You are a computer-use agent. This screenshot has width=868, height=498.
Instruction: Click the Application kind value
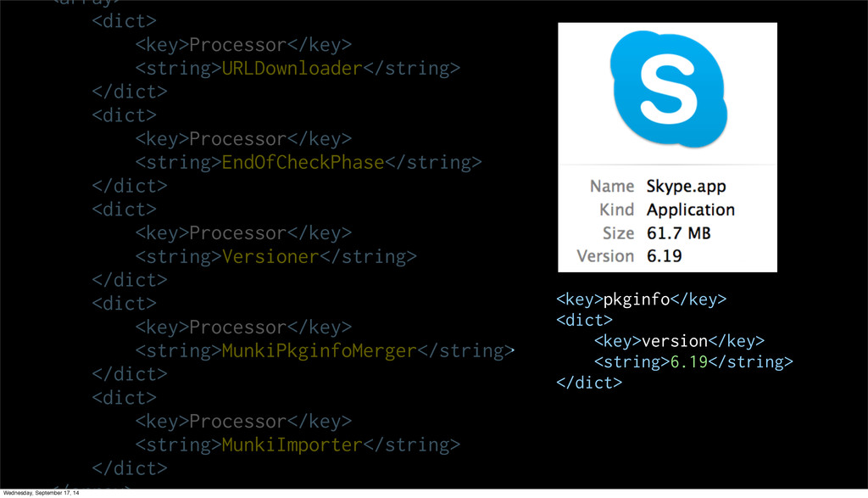coord(690,210)
